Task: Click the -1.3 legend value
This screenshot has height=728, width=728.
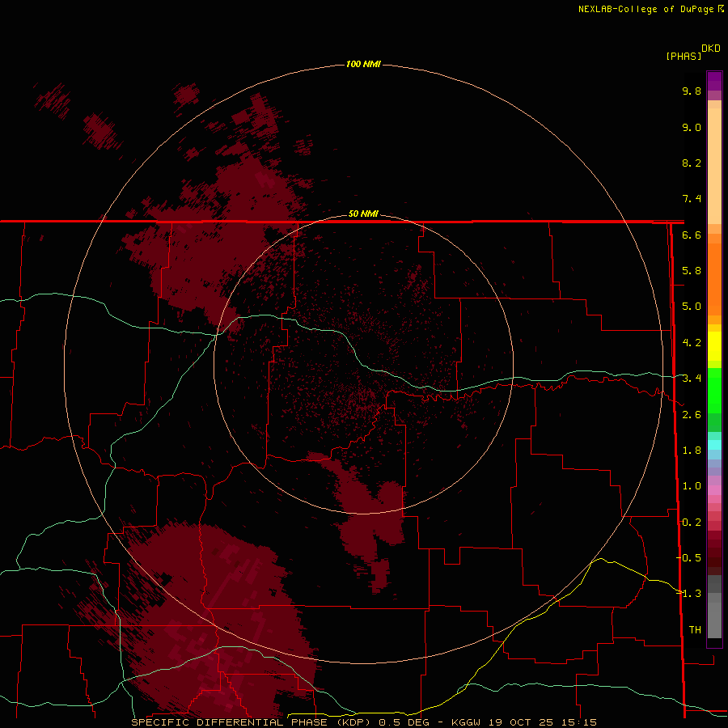Action: click(689, 594)
